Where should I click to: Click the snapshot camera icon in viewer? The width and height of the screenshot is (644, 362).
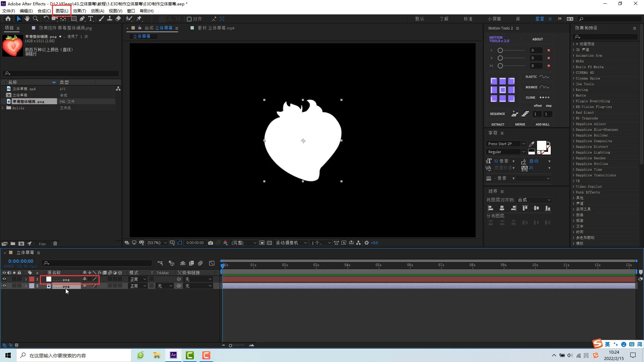211,243
